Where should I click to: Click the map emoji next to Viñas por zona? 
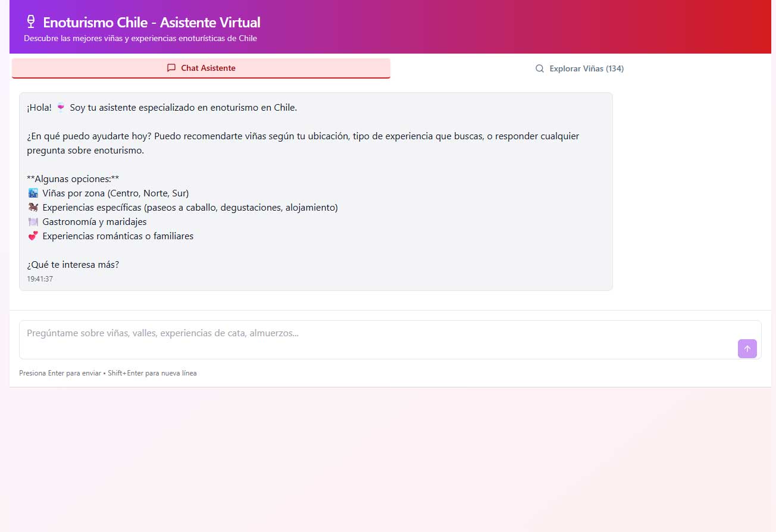pyautogui.click(x=33, y=193)
